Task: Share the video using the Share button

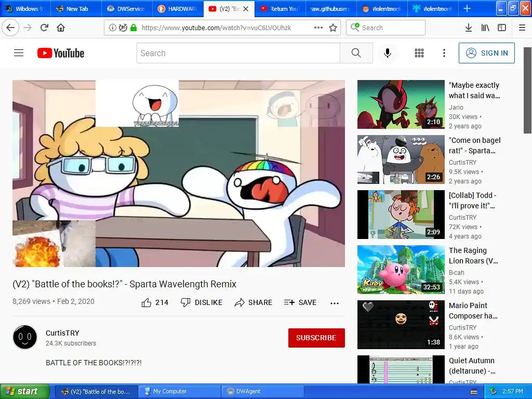Action: (x=253, y=302)
